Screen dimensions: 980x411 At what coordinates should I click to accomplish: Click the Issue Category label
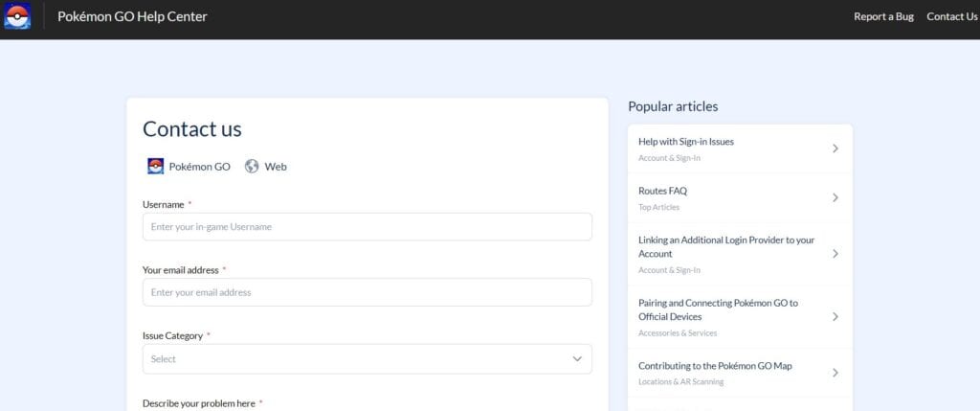172,336
